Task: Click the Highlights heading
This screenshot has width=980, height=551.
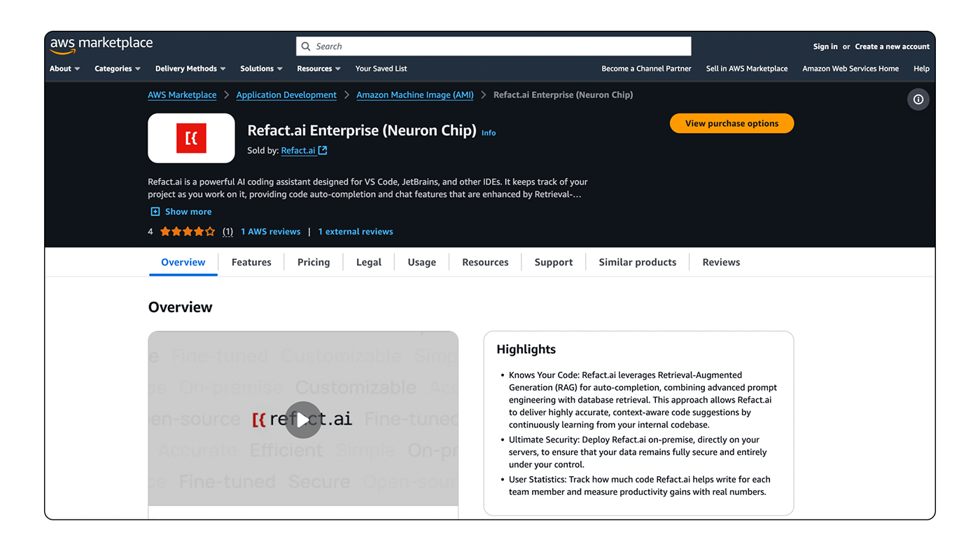Action: (526, 349)
